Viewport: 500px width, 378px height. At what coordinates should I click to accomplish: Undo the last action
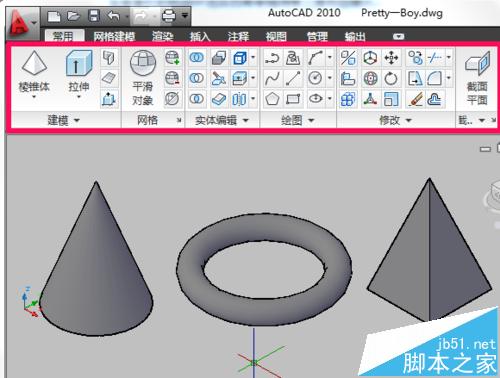113,16
